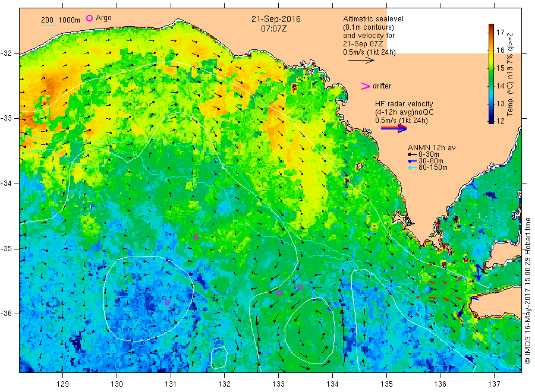Click the cyan line under the 200 isobath label
535x392 pixels.
[49, 26]
